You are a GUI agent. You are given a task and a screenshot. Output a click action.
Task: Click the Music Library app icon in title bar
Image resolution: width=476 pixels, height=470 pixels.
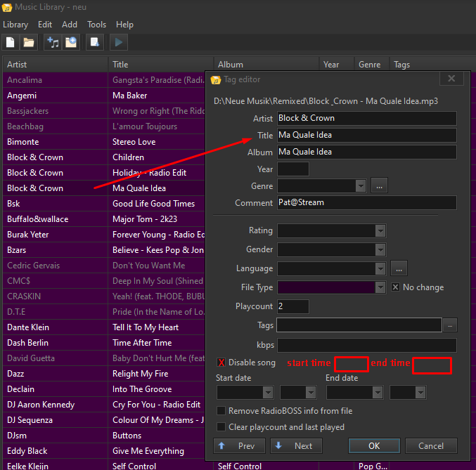click(6, 7)
